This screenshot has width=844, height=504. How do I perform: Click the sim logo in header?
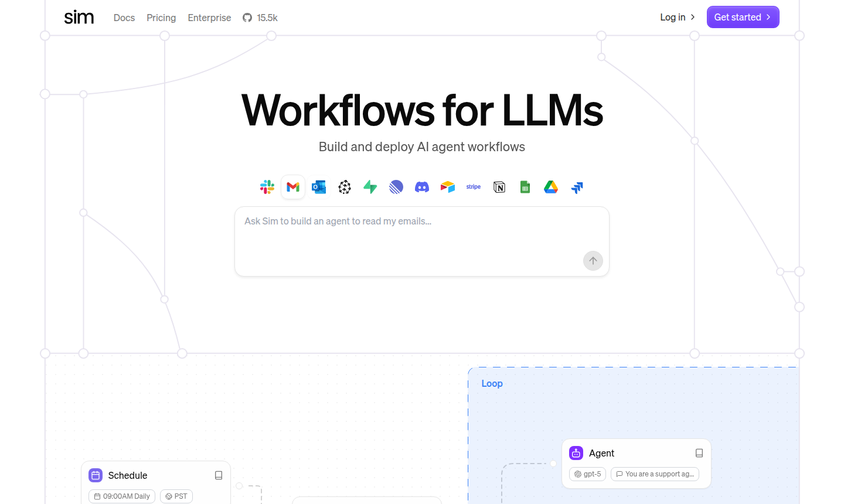pos(79,18)
